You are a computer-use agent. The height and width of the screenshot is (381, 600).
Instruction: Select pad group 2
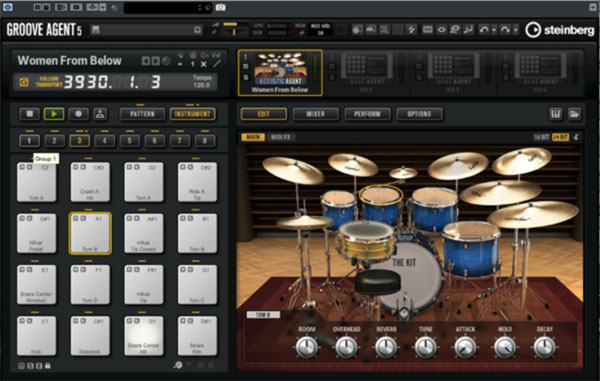click(x=54, y=141)
